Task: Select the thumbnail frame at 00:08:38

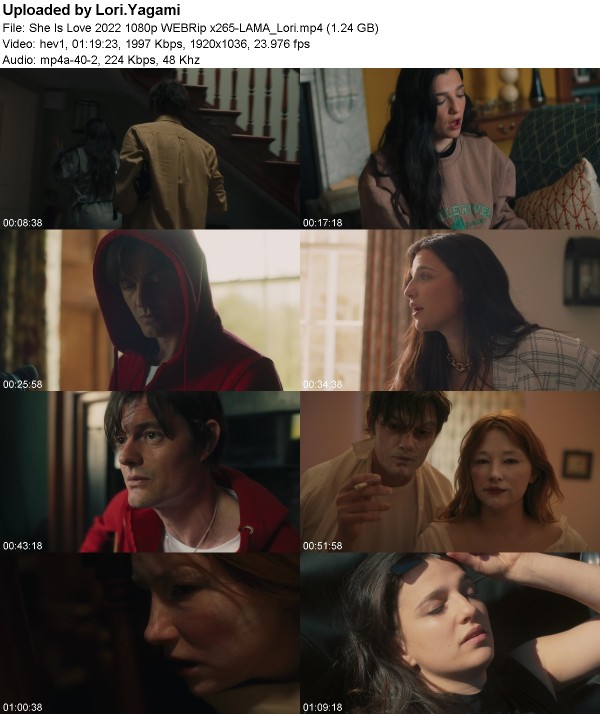Action: (x=150, y=148)
